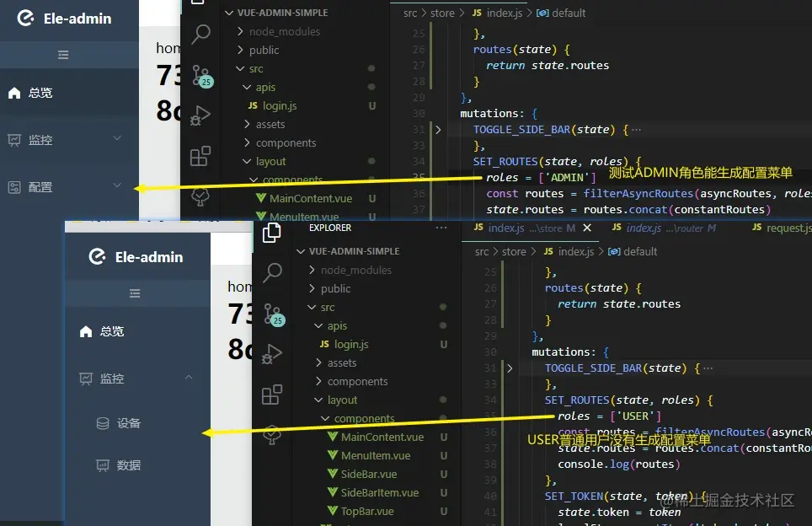Open Explorer view icon in activity bar

272,233
